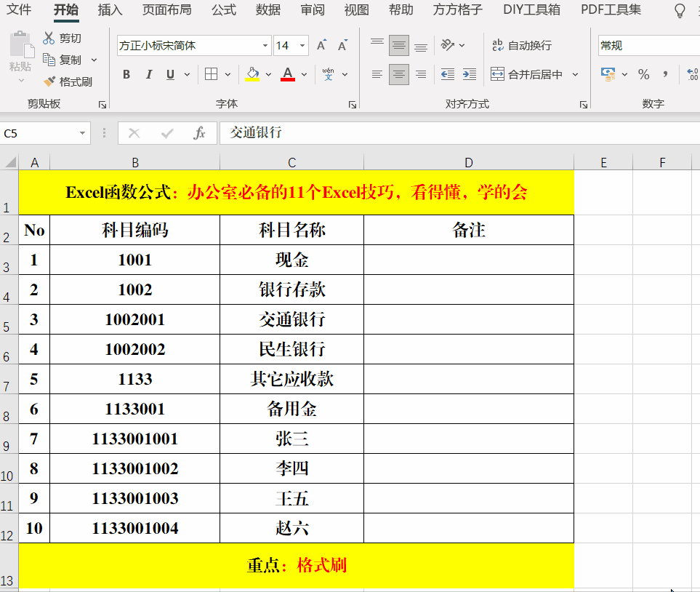Toggle align text left
This screenshot has height=592, width=700.
coord(377,74)
